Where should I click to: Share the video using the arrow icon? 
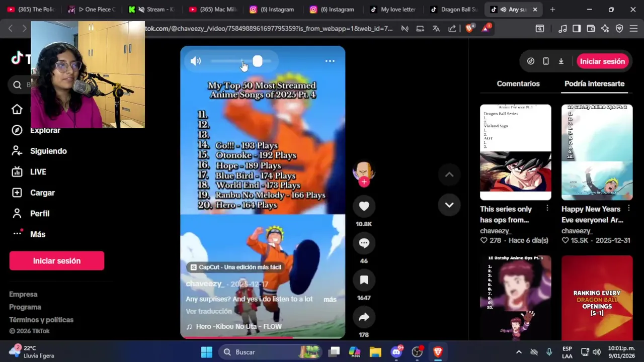(364, 317)
